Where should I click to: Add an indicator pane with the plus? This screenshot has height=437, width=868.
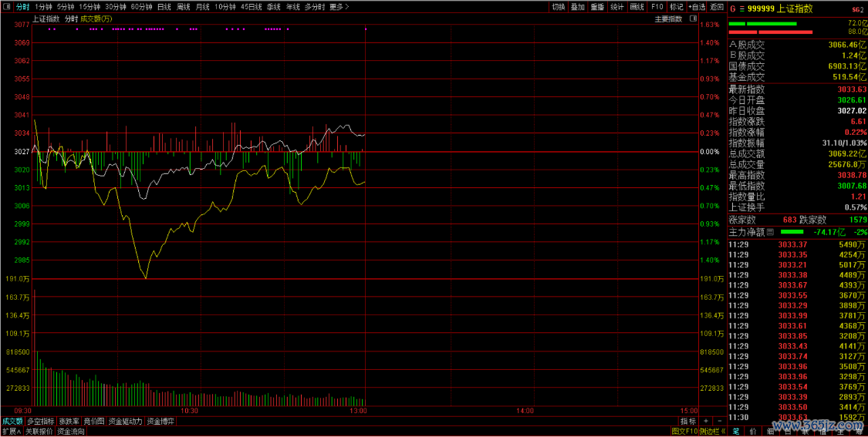tap(706, 422)
